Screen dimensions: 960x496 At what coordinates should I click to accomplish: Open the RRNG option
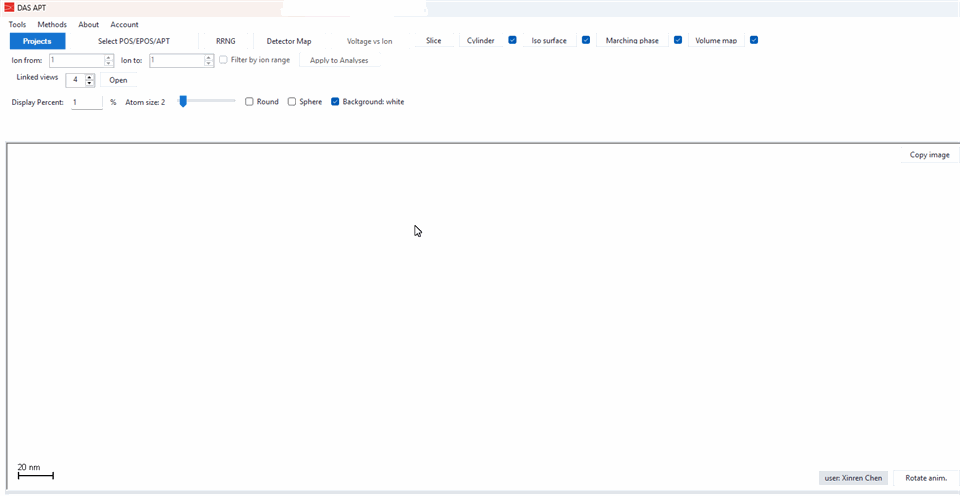[x=226, y=41]
